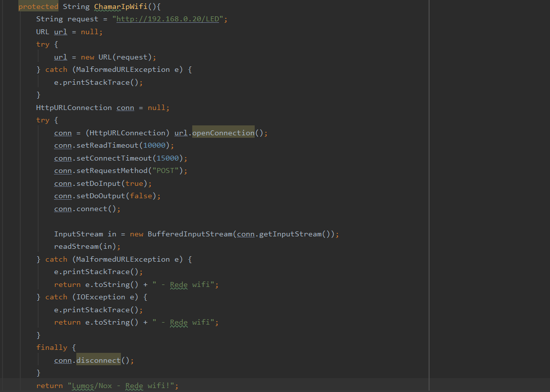Click the highlighted disconnect method
The height and width of the screenshot is (392, 550).
(x=98, y=360)
